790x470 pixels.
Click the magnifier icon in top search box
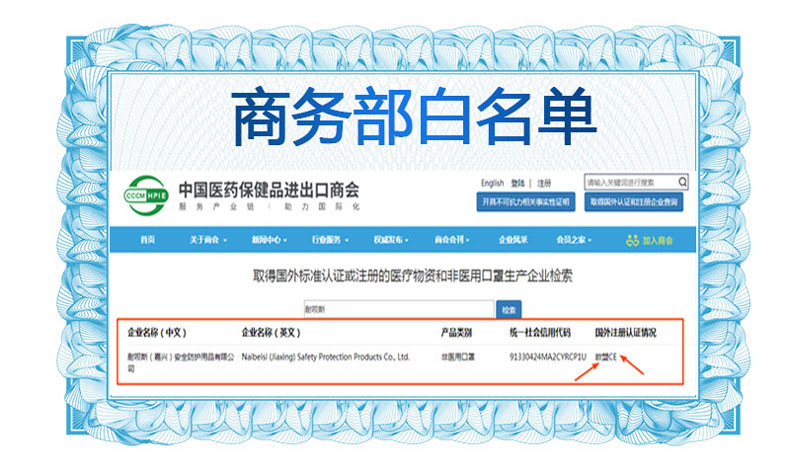point(682,182)
